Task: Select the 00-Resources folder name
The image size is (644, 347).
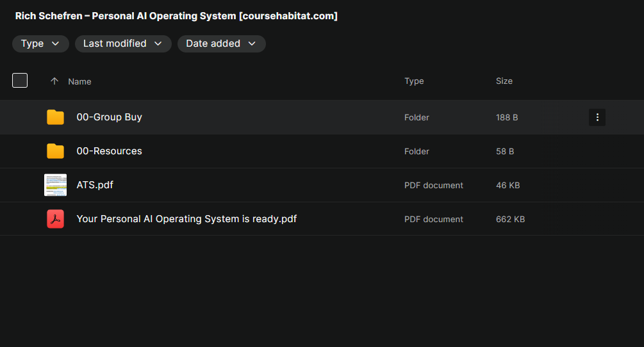Action: (x=109, y=151)
